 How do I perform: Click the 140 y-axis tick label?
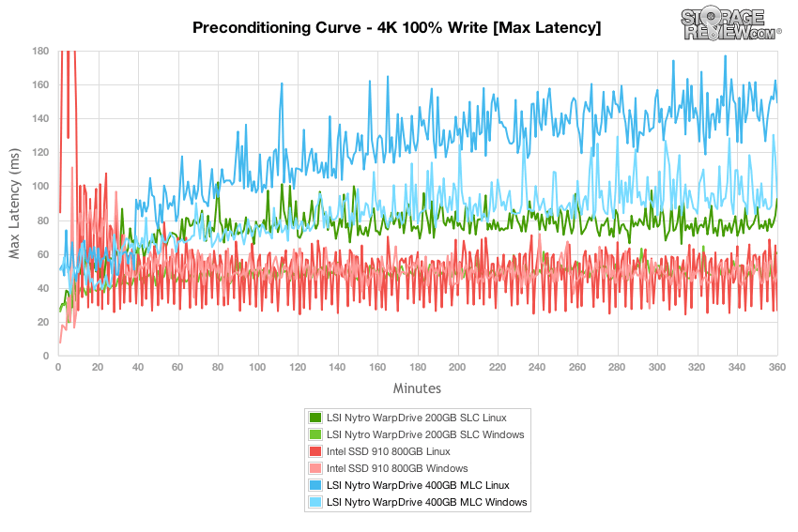(x=40, y=118)
